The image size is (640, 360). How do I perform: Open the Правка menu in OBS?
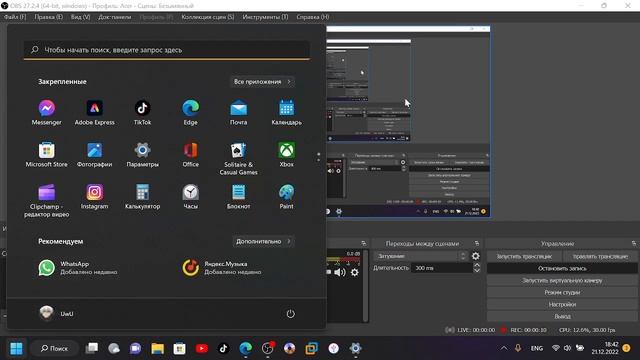point(49,17)
